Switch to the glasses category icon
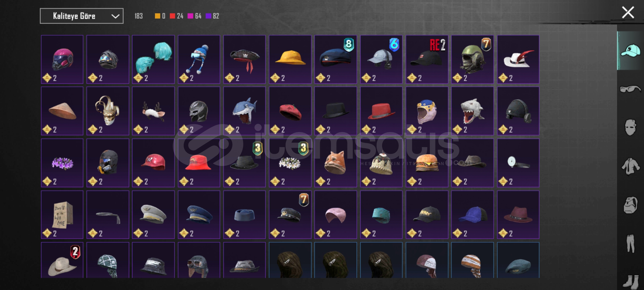644x290 pixels. coord(630,89)
